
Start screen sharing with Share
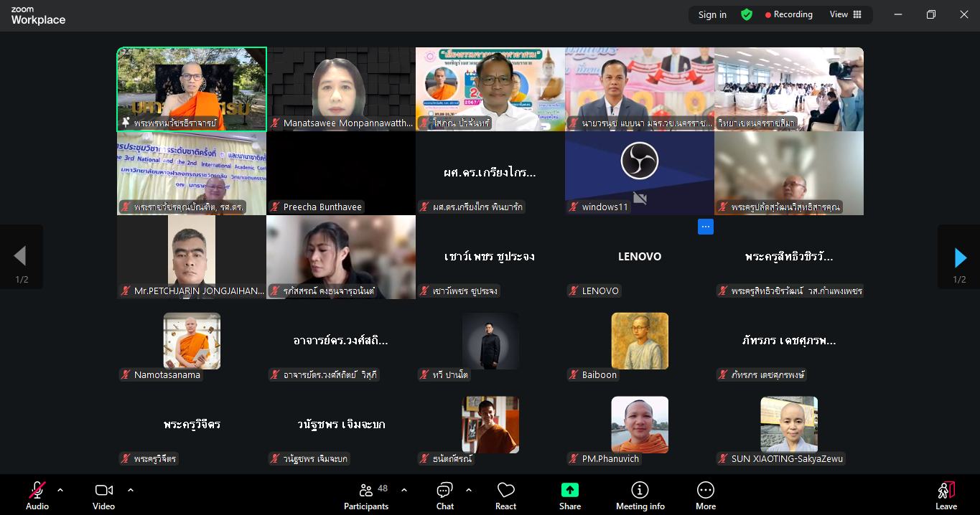tap(569, 496)
